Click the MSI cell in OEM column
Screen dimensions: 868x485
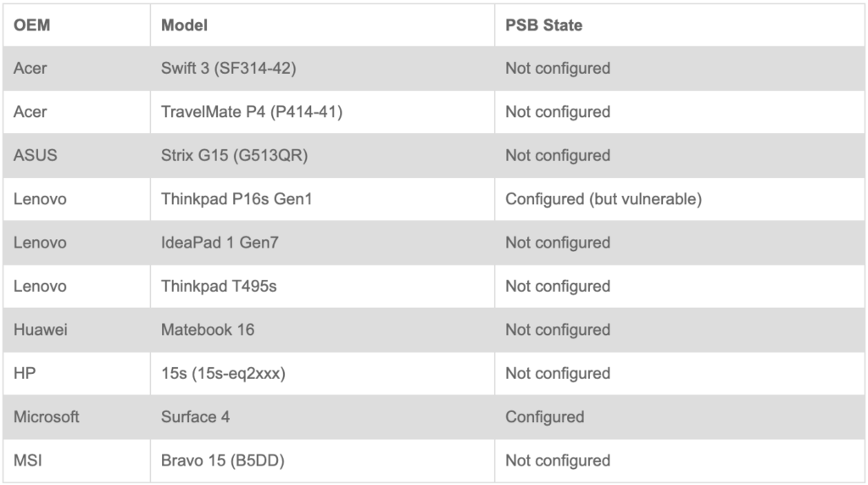pos(27,461)
